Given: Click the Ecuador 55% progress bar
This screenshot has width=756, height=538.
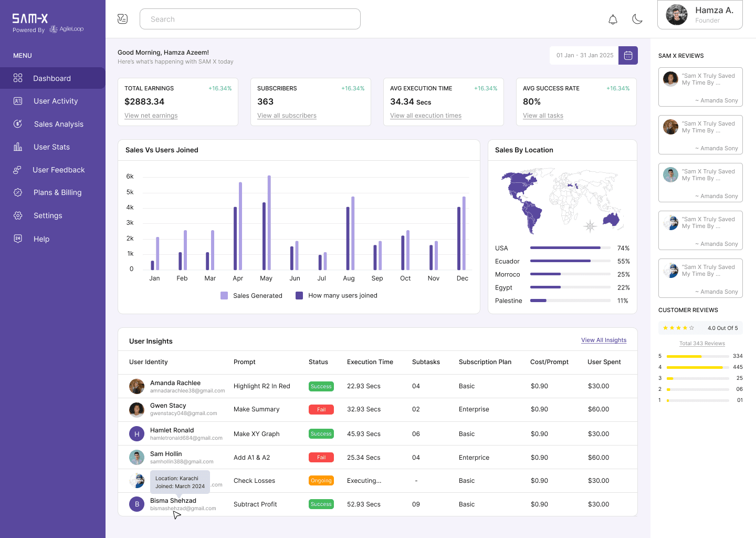Looking at the screenshot, I should click(x=570, y=261).
